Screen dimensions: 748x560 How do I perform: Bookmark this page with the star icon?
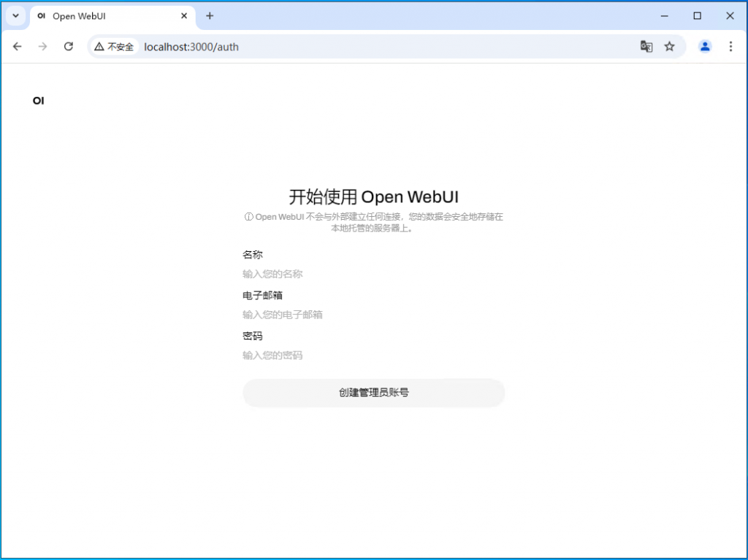[x=670, y=46]
